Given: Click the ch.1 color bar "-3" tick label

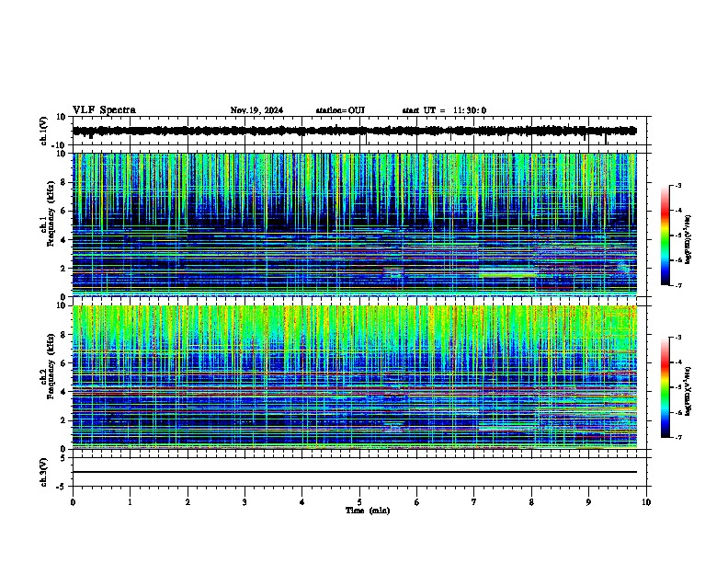Looking at the screenshot, I should click(678, 186).
